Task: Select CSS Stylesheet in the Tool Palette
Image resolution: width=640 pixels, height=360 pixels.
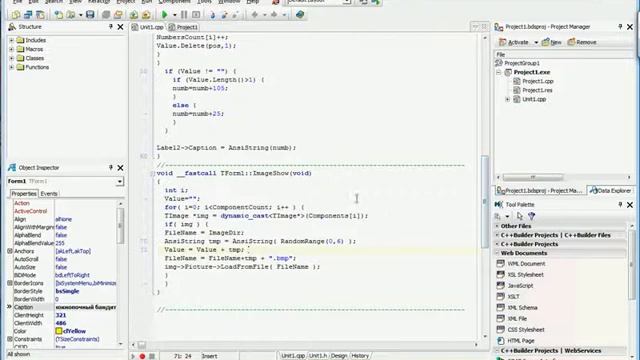Action: (x=526, y=329)
